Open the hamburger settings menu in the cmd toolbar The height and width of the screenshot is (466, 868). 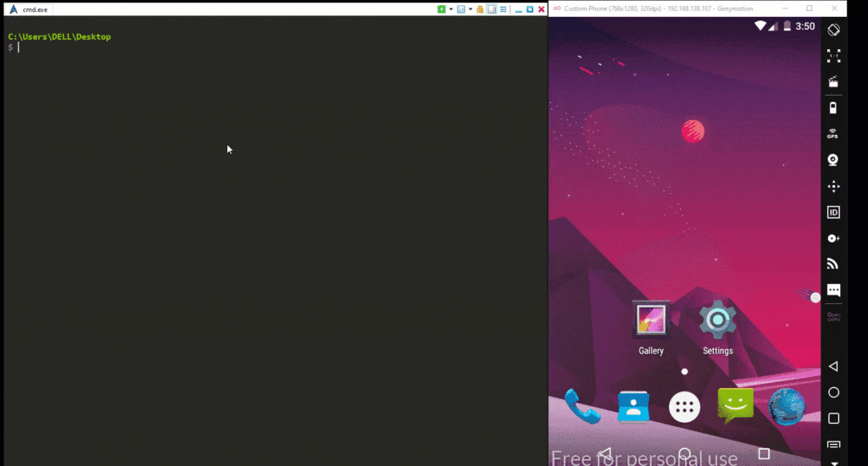(504, 9)
